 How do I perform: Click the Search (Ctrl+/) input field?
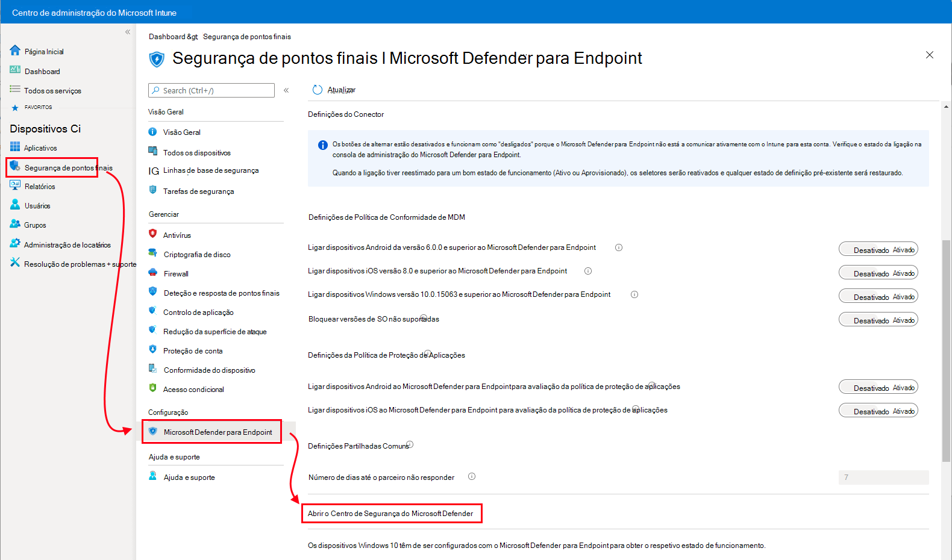tap(211, 90)
